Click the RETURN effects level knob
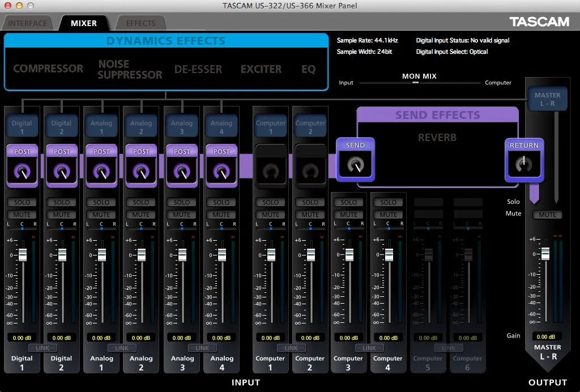Viewport: 580px width, 392px height. pos(524,164)
